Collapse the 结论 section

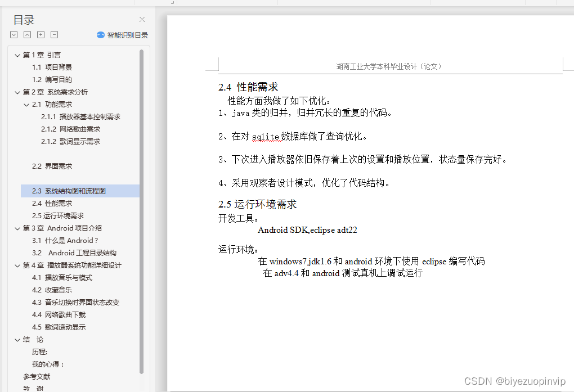[17, 339]
